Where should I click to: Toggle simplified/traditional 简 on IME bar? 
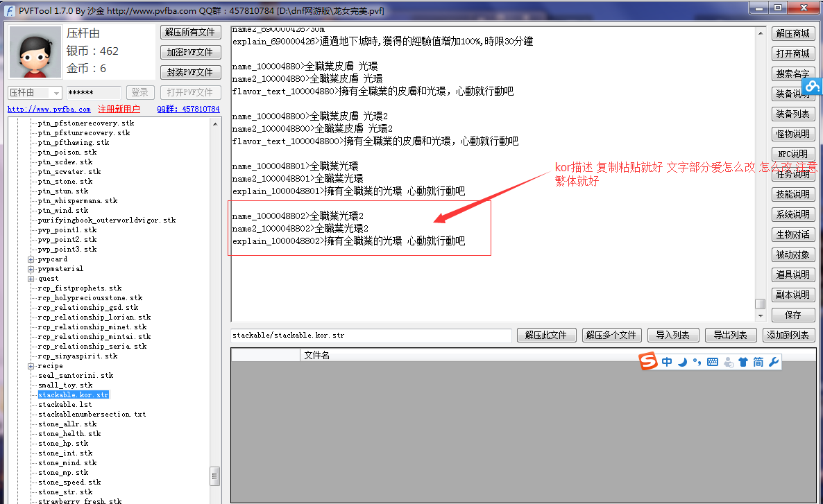(x=758, y=362)
